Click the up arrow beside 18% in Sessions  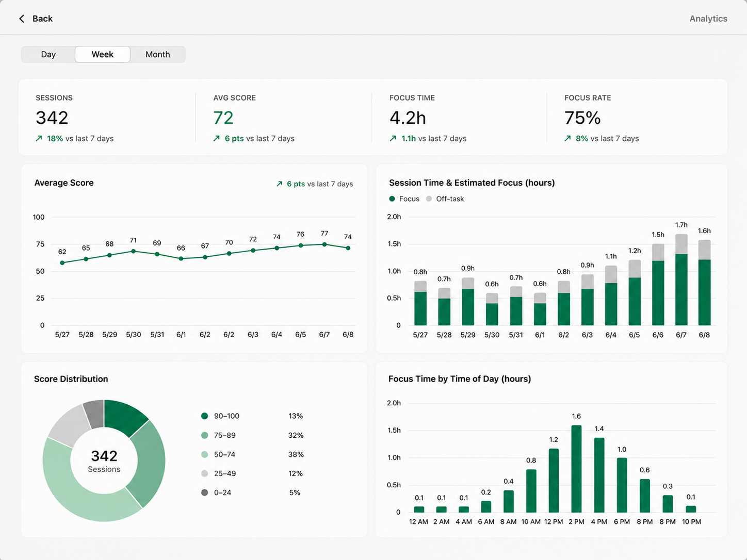coord(39,138)
